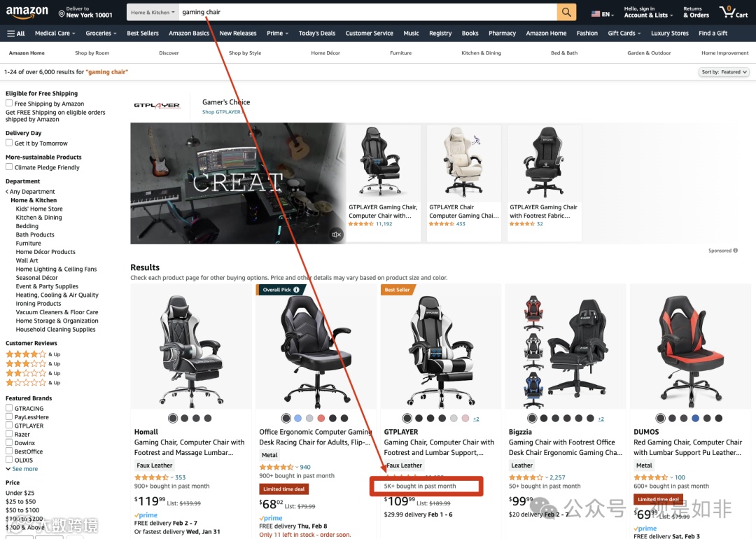Click the Amazon logo
This screenshot has width=756, height=539.
click(x=27, y=12)
